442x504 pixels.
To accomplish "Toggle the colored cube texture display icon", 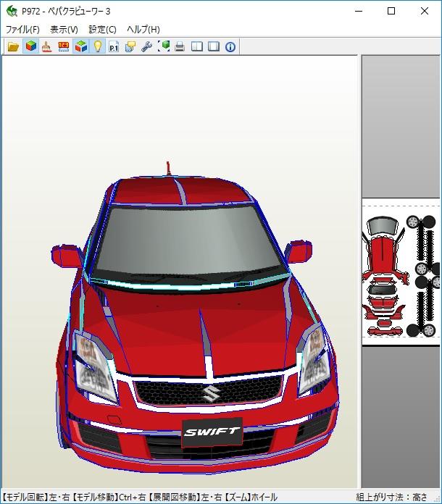I will click(31, 46).
